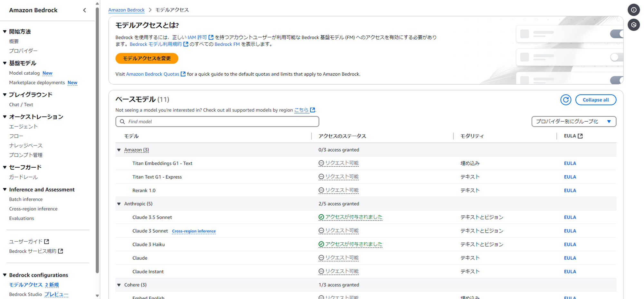Click the hexagon settings icon below the info icon
The height and width of the screenshot is (299, 644).
tap(634, 25)
